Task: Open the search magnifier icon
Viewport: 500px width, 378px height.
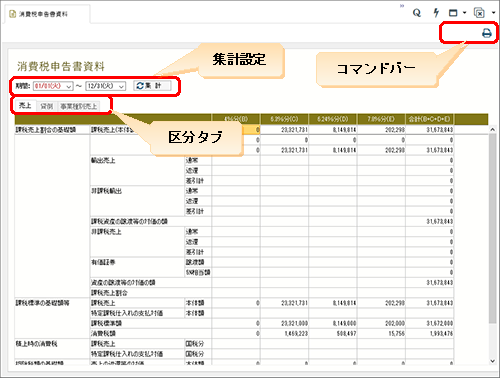Action: click(x=417, y=13)
